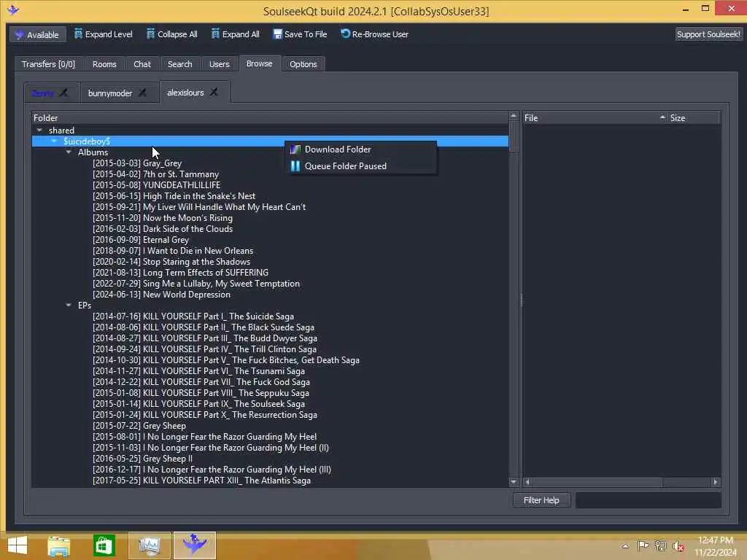Click the Download Folder icon in the context menu
Screen dimensions: 747x560
pyautogui.click(x=295, y=149)
